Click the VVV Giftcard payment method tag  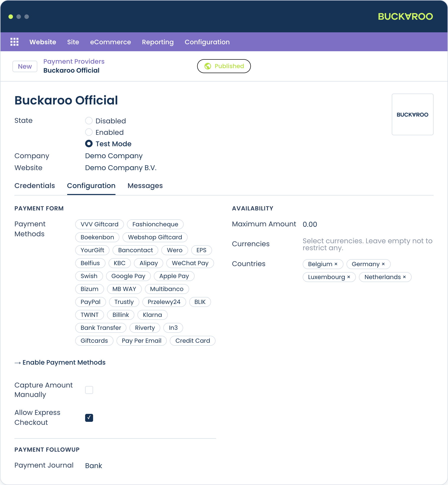[x=100, y=224]
